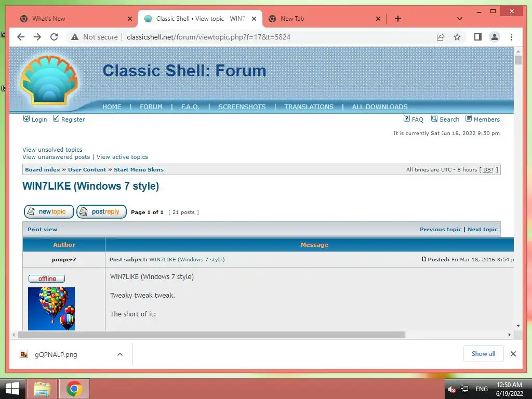This screenshot has height=399, width=532.
Task: Open the WIN7LIKE (Windows 7 style) topic title
Action: tap(90, 186)
